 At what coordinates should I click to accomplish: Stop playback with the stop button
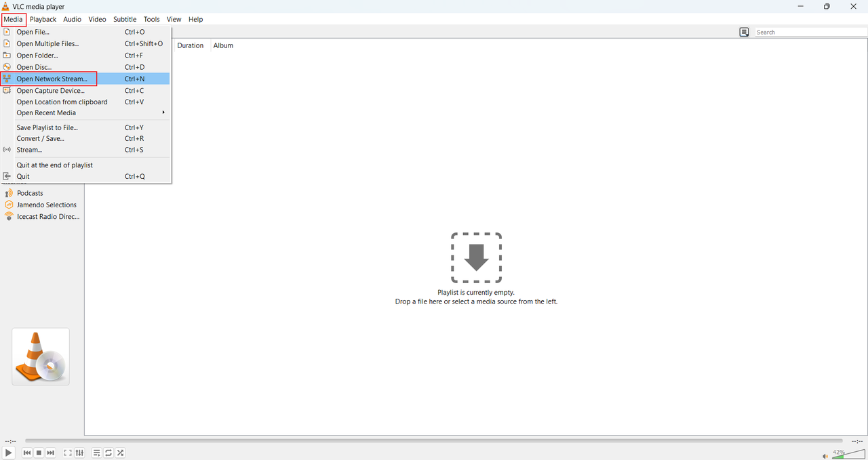(39, 453)
